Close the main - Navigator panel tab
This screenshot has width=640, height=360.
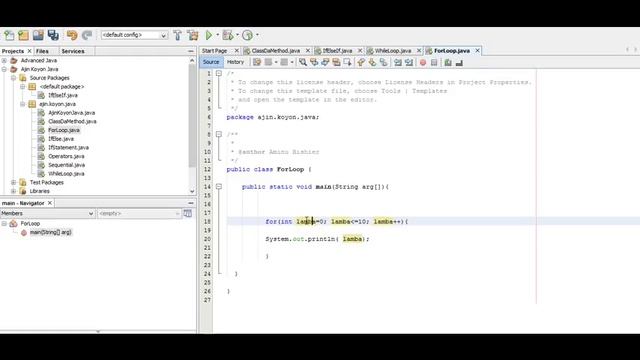(x=50, y=203)
